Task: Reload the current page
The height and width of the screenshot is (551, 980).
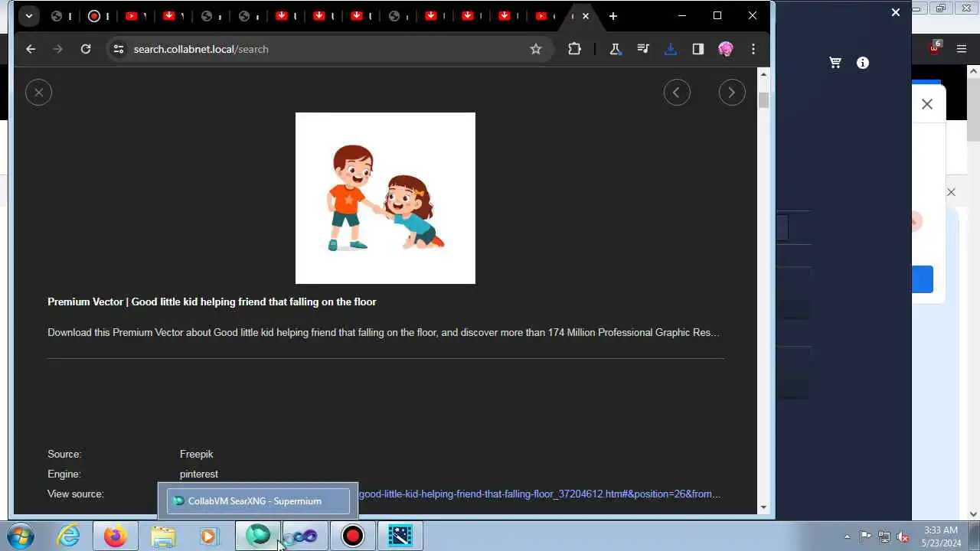Action: coord(86,49)
